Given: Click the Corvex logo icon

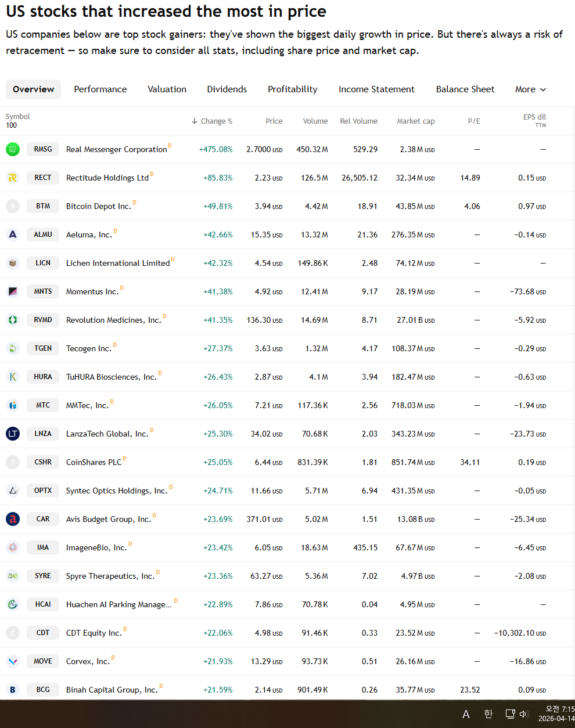Looking at the screenshot, I should click(x=13, y=661).
